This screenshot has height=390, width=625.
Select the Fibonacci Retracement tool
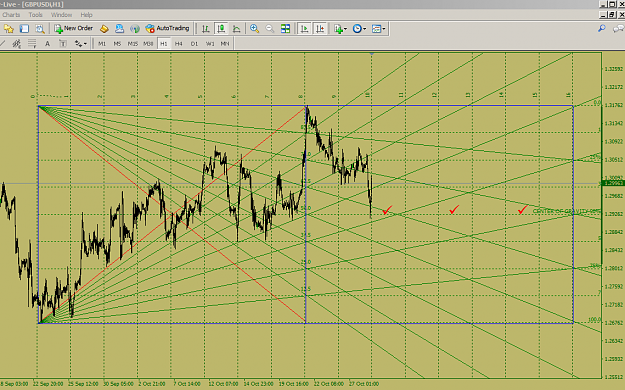(x=32, y=43)
